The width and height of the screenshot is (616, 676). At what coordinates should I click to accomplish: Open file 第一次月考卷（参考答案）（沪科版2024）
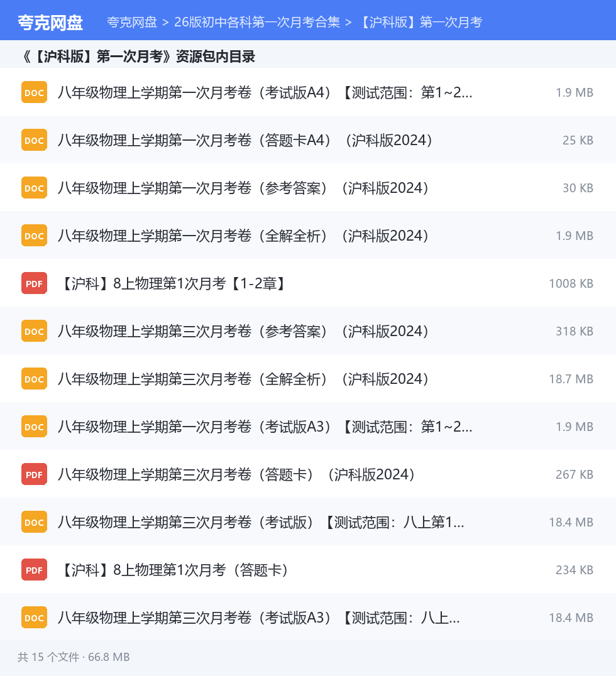(x=243, y=188)
